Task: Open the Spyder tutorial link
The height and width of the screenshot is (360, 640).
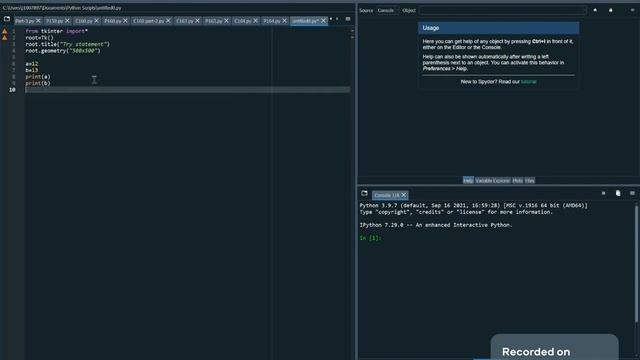Action: [529, 82]
